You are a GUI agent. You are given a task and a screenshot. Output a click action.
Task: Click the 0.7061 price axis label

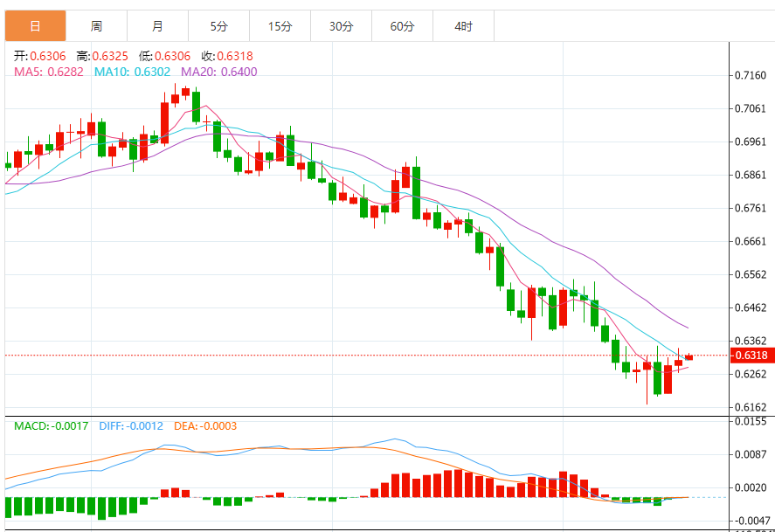click(751, 108)
